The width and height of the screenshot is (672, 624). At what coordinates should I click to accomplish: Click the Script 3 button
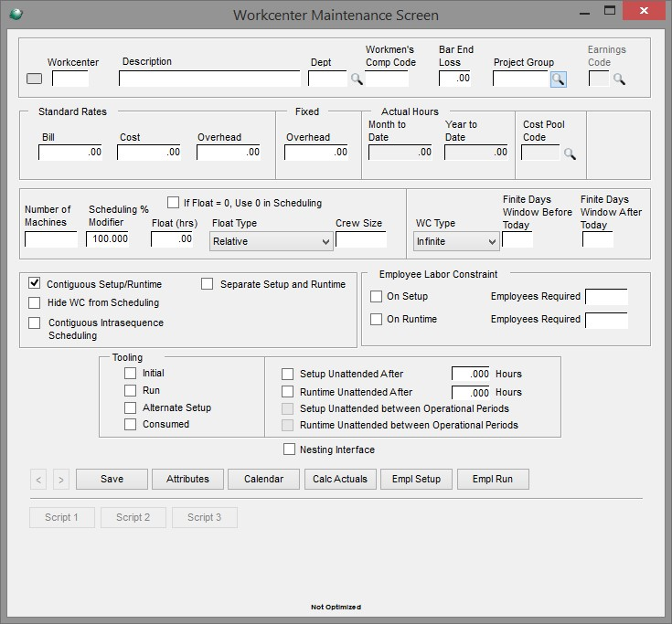click(x=205, y=517)
